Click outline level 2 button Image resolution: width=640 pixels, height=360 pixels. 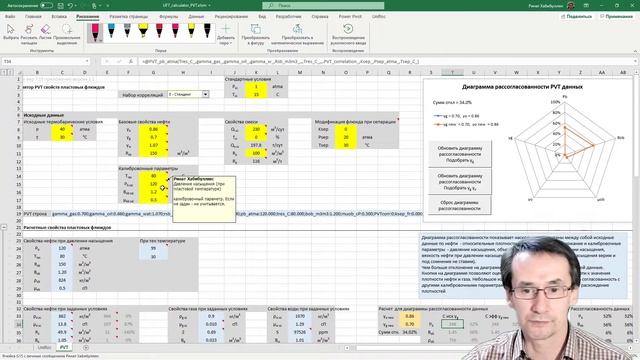(x=10, y=72)
